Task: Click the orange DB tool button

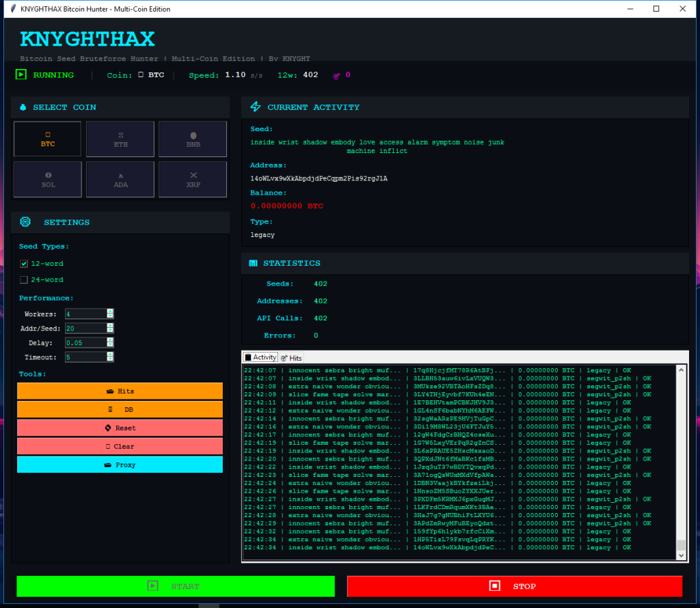Action: 120,410
